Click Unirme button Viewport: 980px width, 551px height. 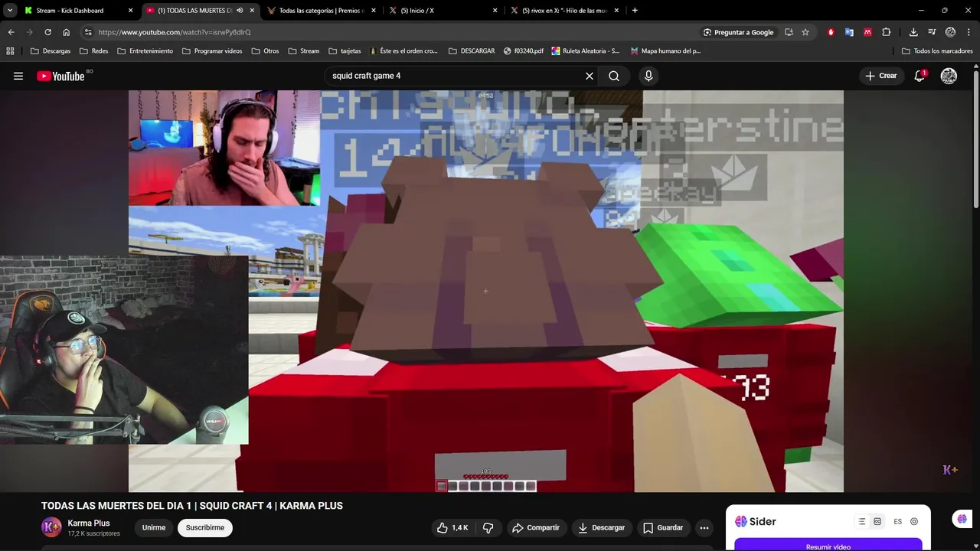(x=154, y=527)
